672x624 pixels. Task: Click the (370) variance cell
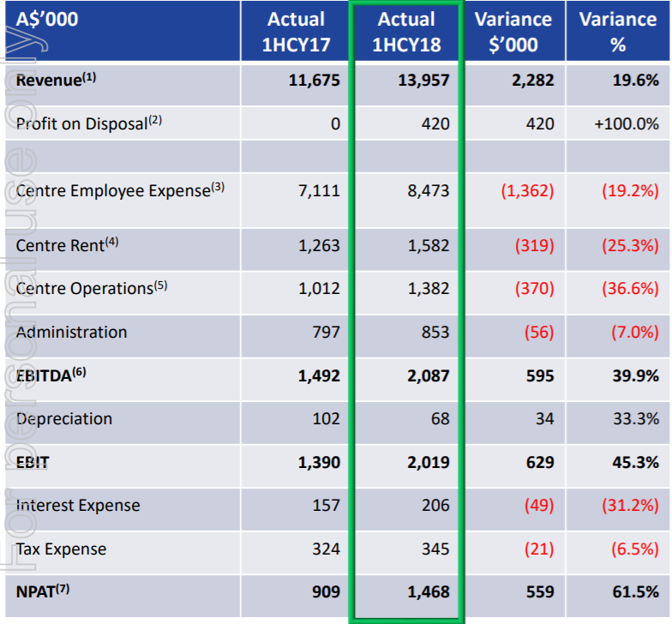[535, 288]
